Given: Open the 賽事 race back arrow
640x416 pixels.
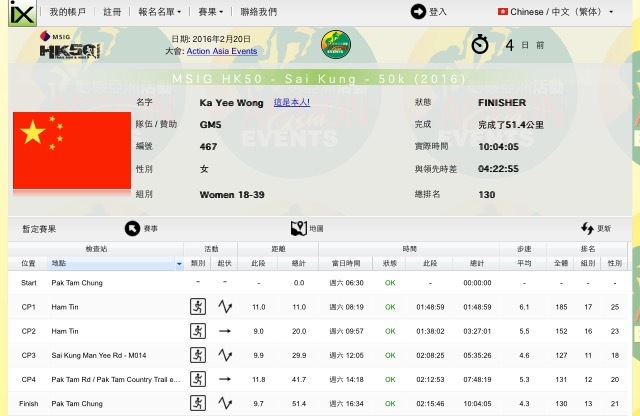Looking at the screenshot, I should [133, 228].
